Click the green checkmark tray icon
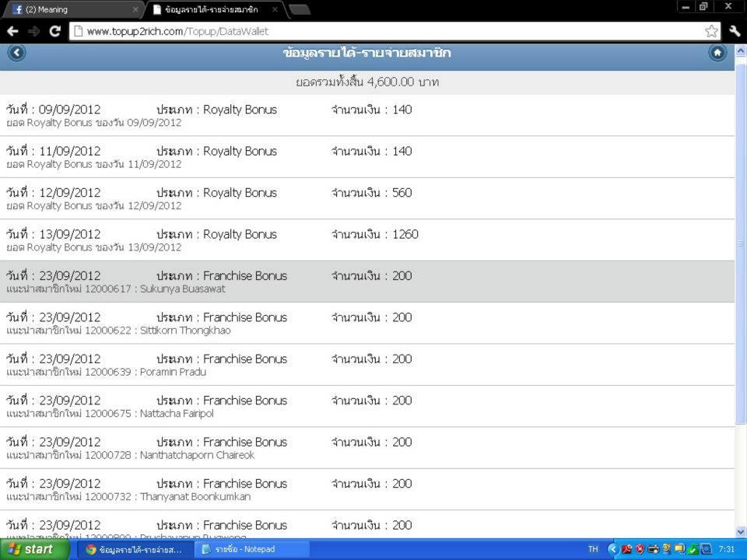Viewport: 747px width, 560px height. click(693, 550)
